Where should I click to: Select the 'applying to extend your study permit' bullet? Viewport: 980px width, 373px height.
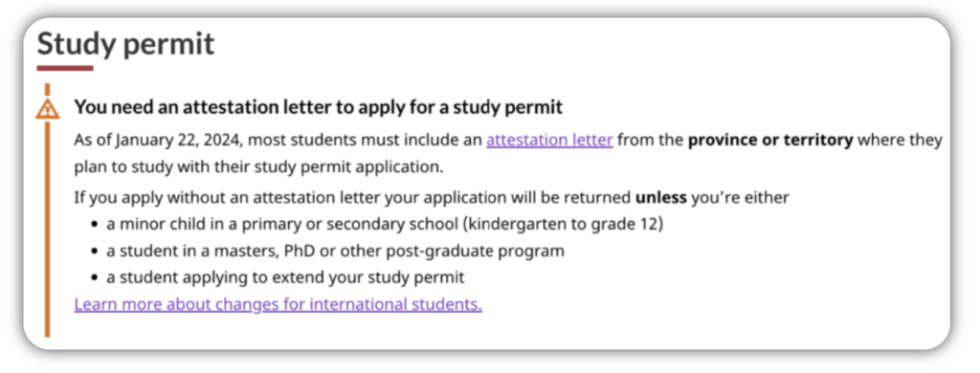coord(285,277)
